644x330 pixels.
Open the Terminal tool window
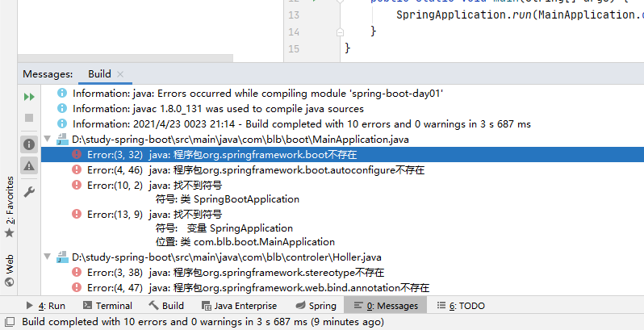point(107,306)
